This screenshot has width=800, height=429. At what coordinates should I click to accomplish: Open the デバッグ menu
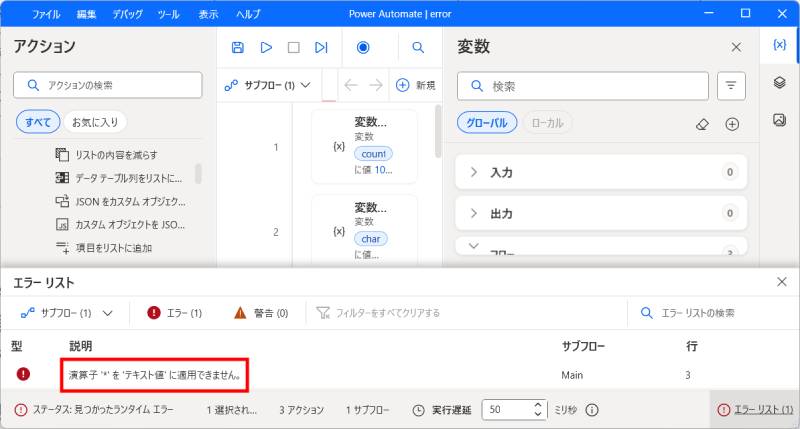[128, 14]
